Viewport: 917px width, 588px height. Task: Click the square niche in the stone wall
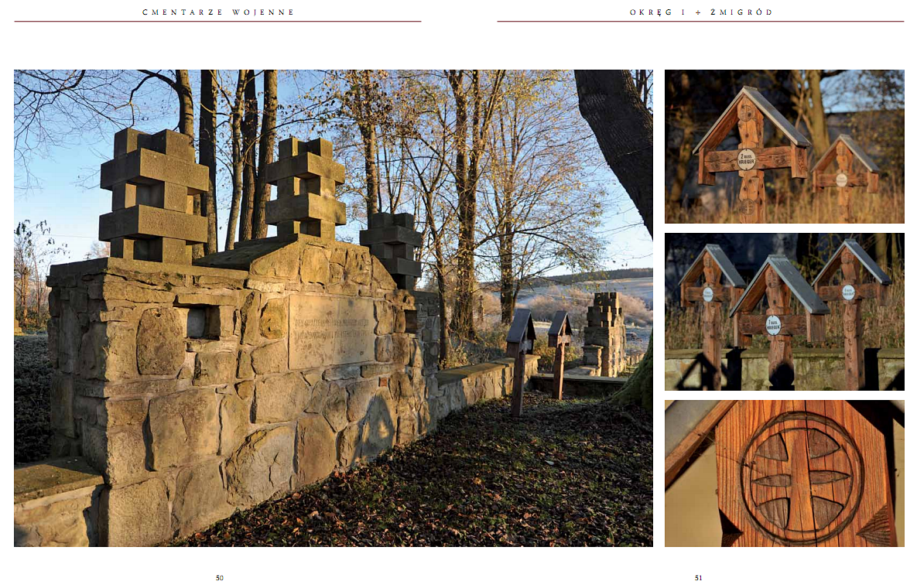(x=200, y=322)
